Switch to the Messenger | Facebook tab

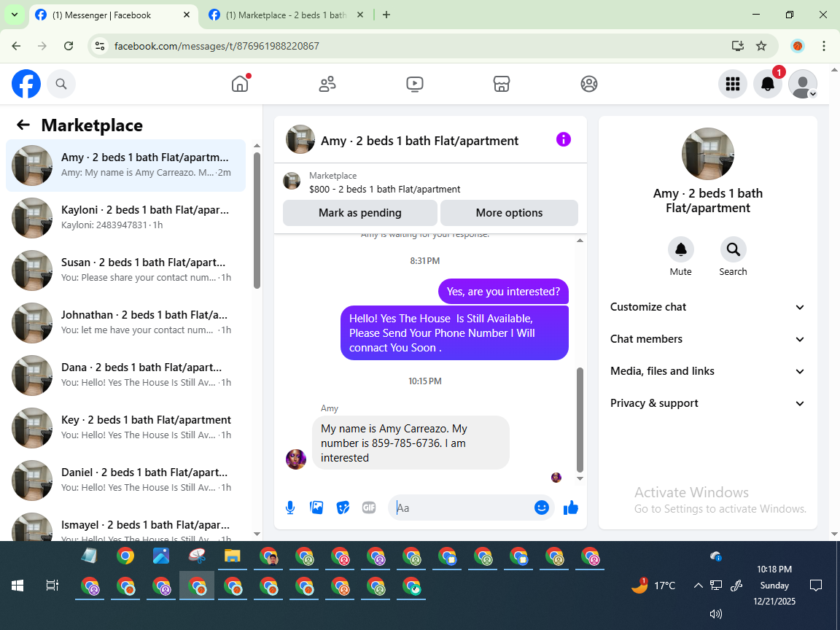[x=112, y=15]
